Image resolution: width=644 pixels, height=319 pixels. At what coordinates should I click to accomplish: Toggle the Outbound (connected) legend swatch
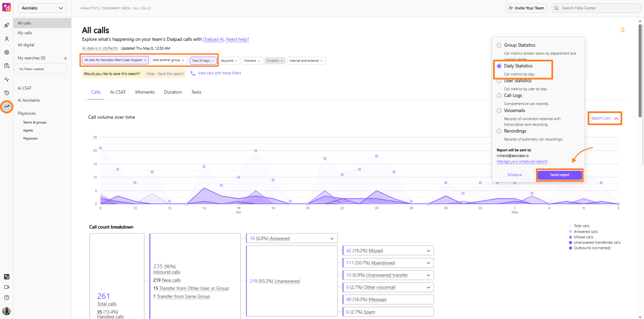(571, 248)
